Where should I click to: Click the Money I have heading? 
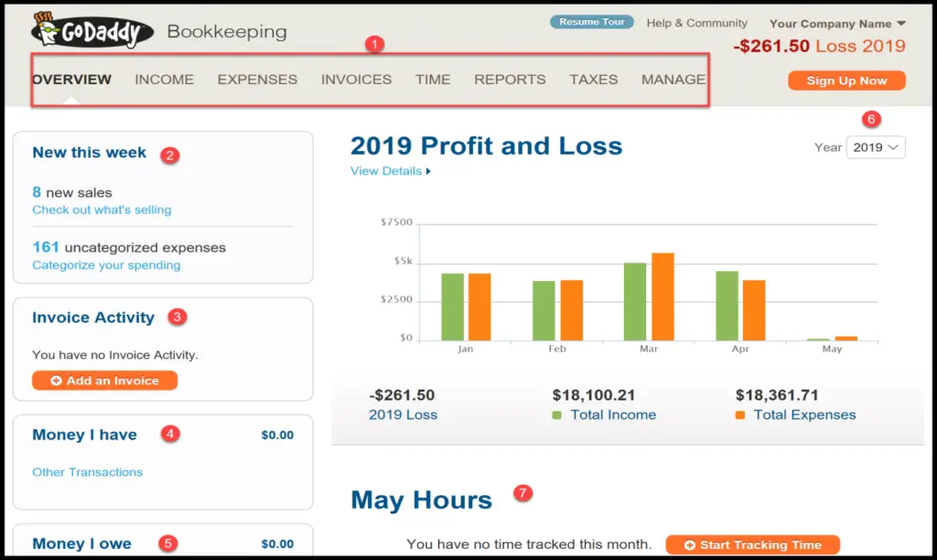pos(84,435)
